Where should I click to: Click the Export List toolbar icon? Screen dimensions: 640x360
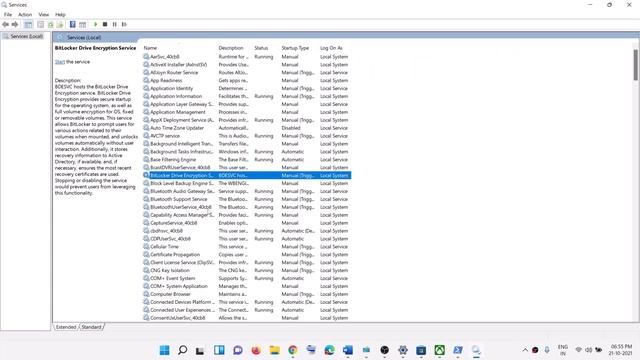[60, 24]
